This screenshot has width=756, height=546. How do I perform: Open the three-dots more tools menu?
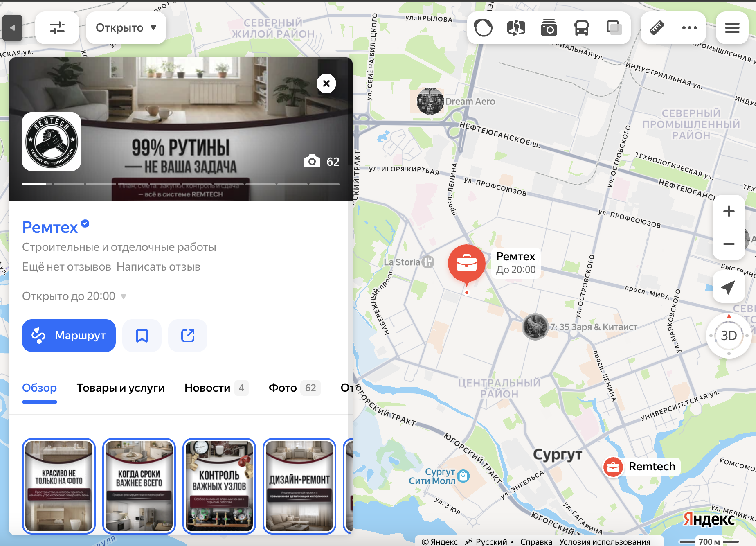[x=690, y=28]
